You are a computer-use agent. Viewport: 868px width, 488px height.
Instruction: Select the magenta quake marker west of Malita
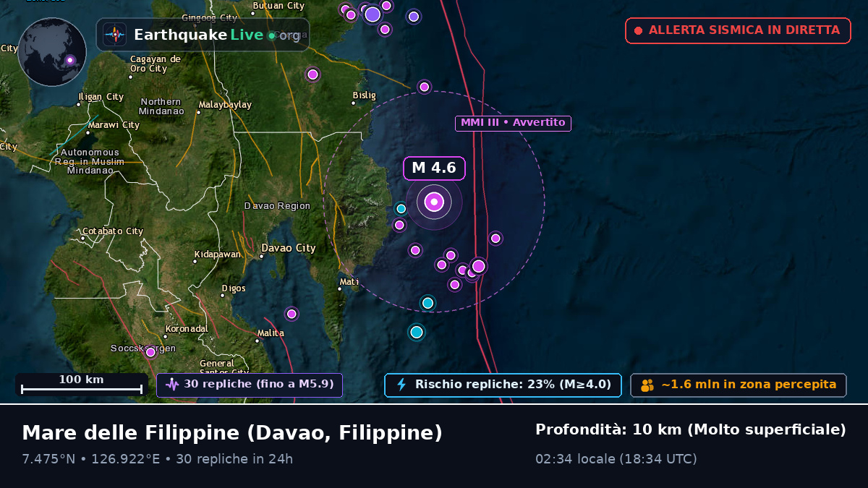point(292,314)
